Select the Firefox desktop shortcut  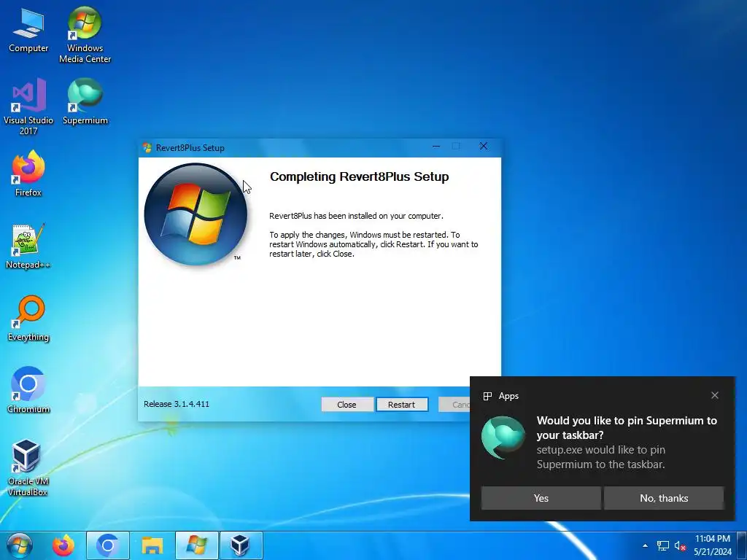(x=28, y=174)
